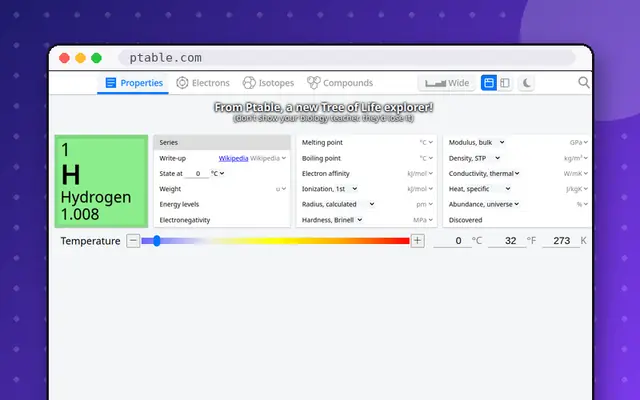Viewport: 640px width, 400px height.
Task: Open the Conductivity, thermal selector
Action: (484, 173)
